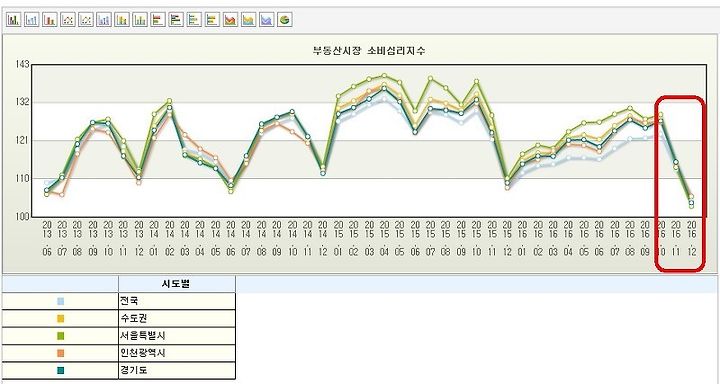Switch to the pie chart icon
This screenshot has width=720, height=384.
click(x=285, y=20)
